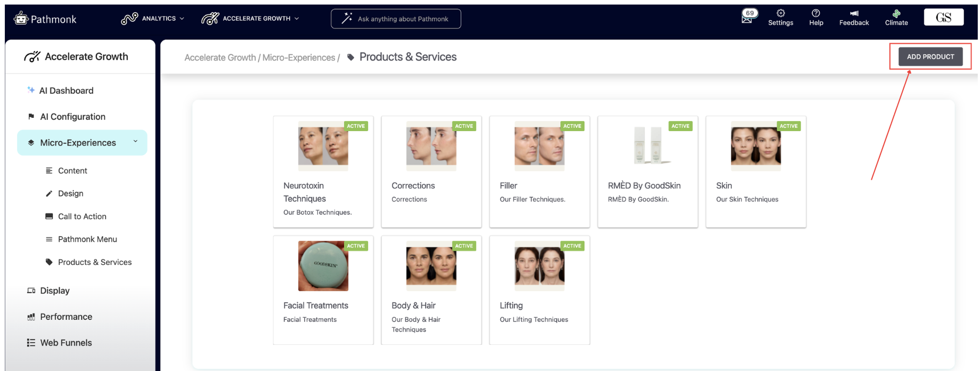This screenshot has height=371, width=980.
Task: Open the Help question mark icon
Action: click(816, 13)
